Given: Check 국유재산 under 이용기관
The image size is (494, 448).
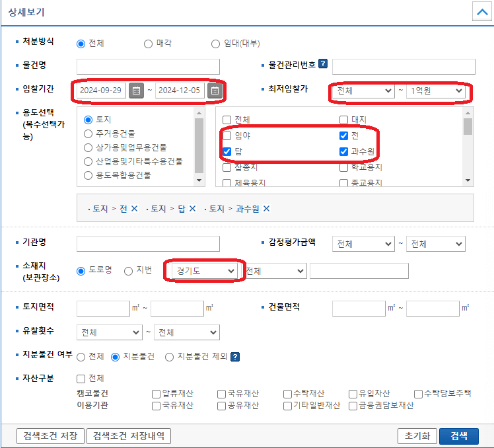Looking at the screenshot, I should point(157,406).
